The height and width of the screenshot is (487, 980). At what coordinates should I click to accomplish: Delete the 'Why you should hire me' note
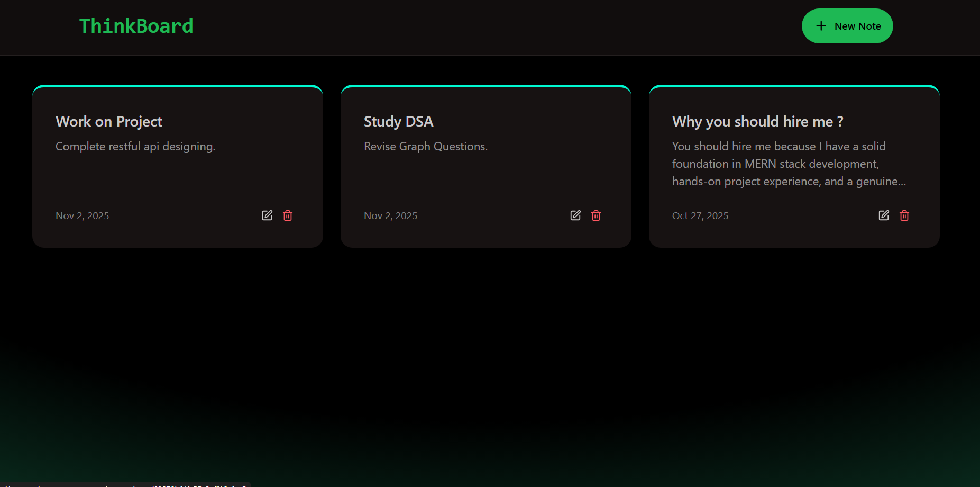(904, 215)
